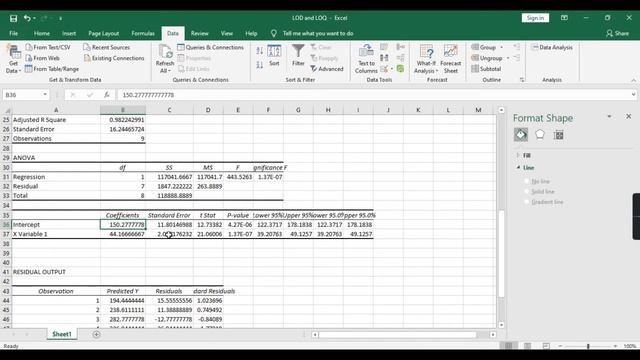The width and height of the screenshot is (640, 360).
Task: Click the Tell me what you want search box
Action: point(318,33)
